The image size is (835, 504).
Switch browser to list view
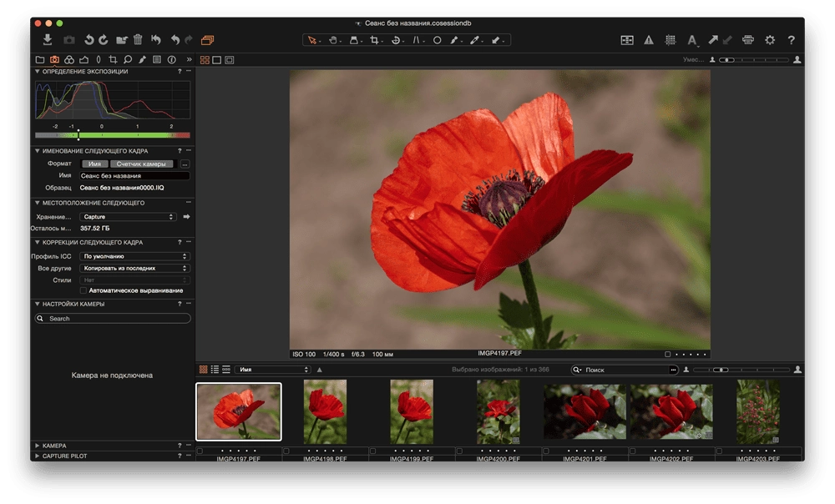(215, 370)
